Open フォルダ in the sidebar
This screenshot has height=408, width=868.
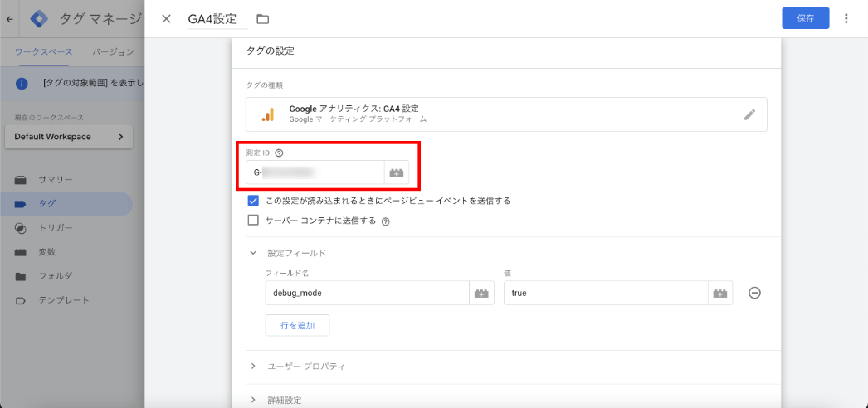[56, 276]
